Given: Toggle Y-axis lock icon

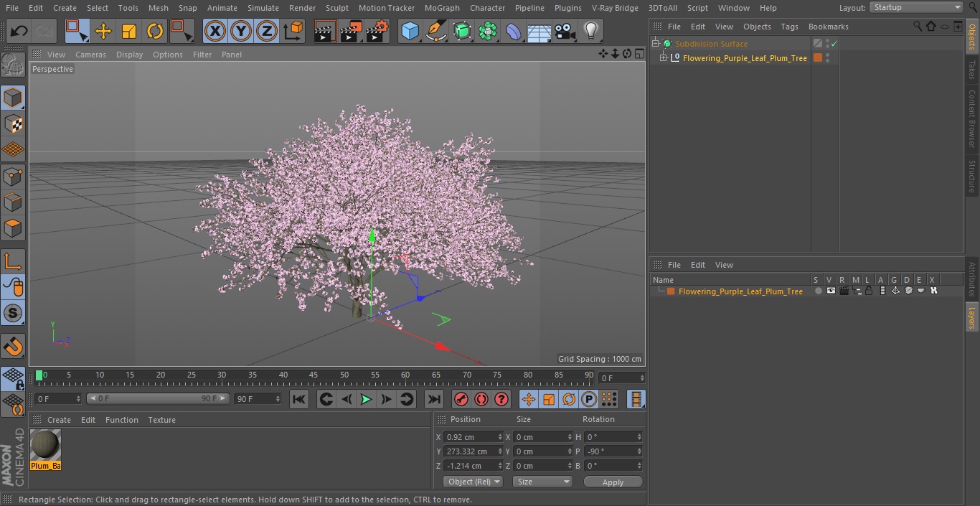Looking at the screenshot, I should tap(241, 31).
